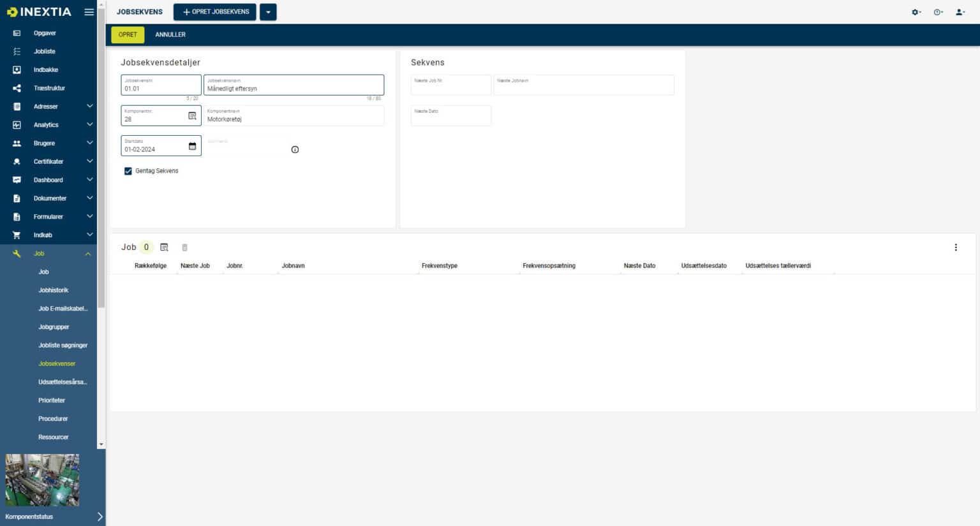The height and width of the screenshot is (526, 980).
Task: Open component lookup icon in Komponentnr field
Action: coord(192,116)
